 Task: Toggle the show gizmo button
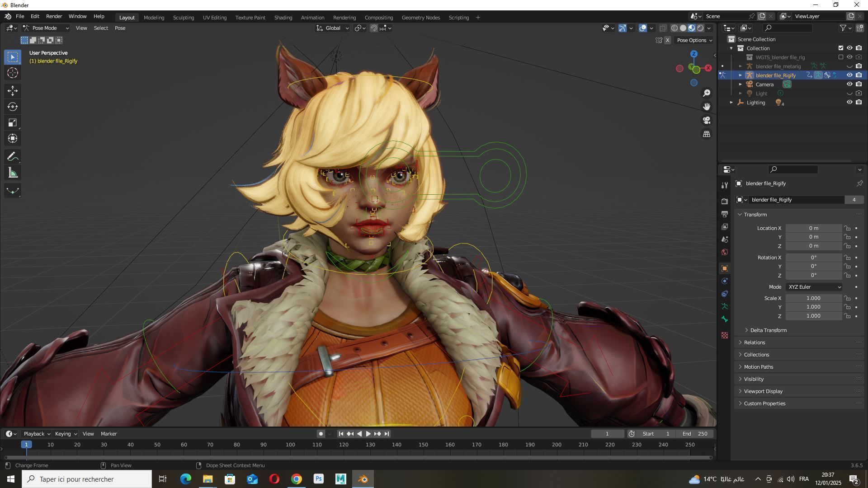pyautogui.click(x=623, y=28)
